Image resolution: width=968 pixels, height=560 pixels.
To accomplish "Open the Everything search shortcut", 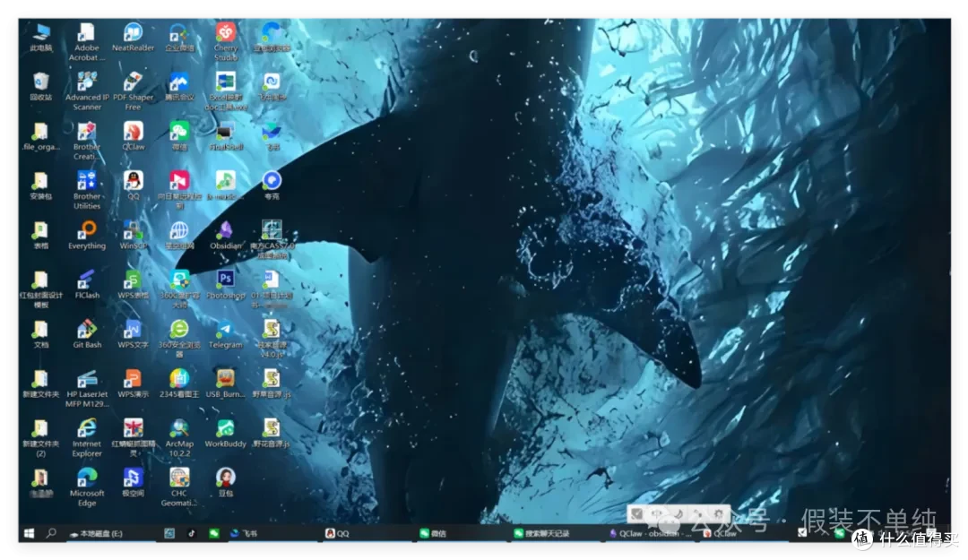I will pyautogui.click(x=87, y=236).
